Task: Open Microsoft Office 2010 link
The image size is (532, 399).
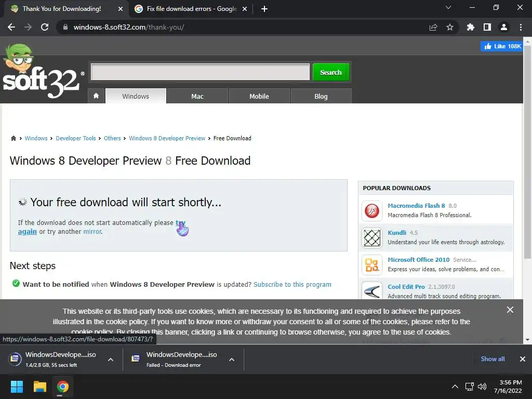Action: 419,260
